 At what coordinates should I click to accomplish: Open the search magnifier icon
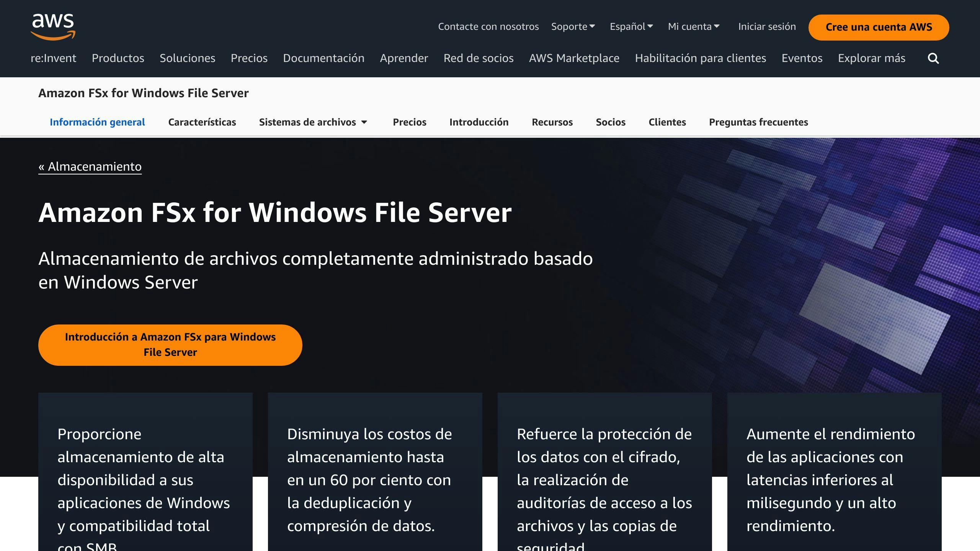point(933,58)
